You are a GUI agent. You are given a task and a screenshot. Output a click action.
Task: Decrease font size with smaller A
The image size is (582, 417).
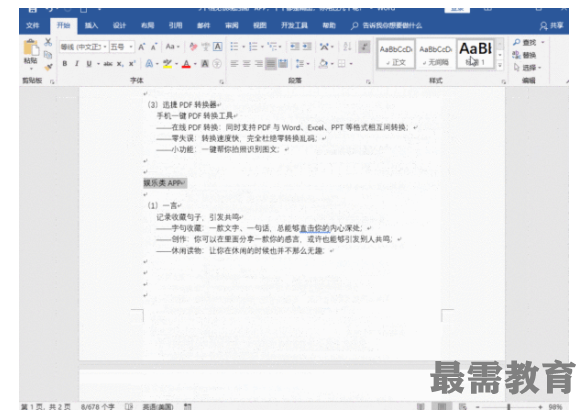(x=154, y=47)
